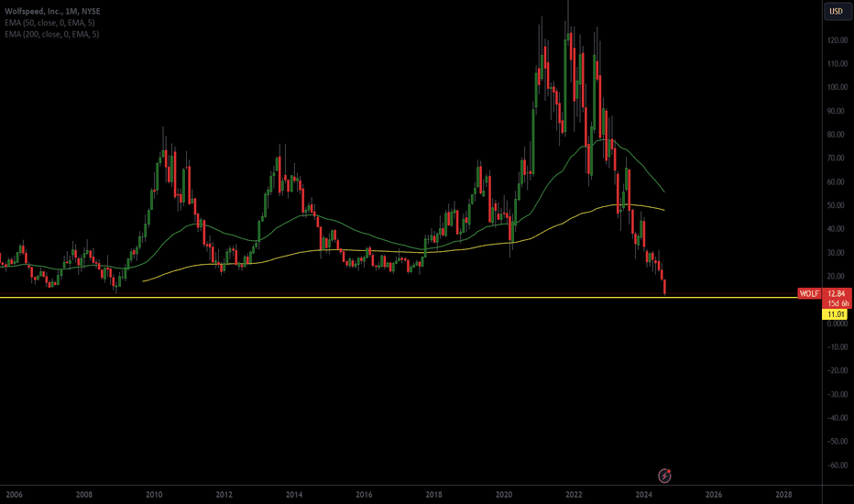854x504 pixels.
Task: Click the 110.00 price axis label
Action: (x=838, y=63)
